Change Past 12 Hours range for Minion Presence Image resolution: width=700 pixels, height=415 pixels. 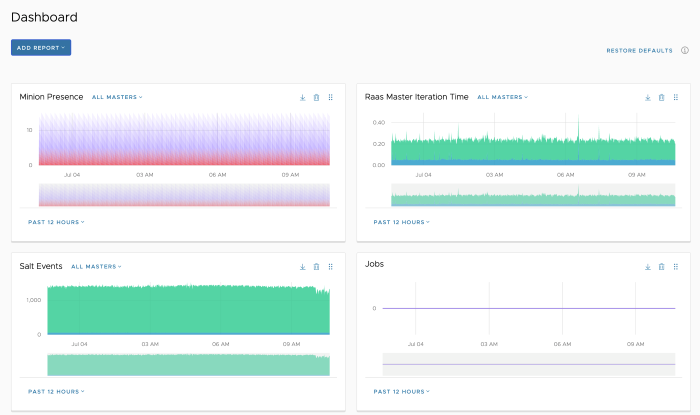click(56, 222)
